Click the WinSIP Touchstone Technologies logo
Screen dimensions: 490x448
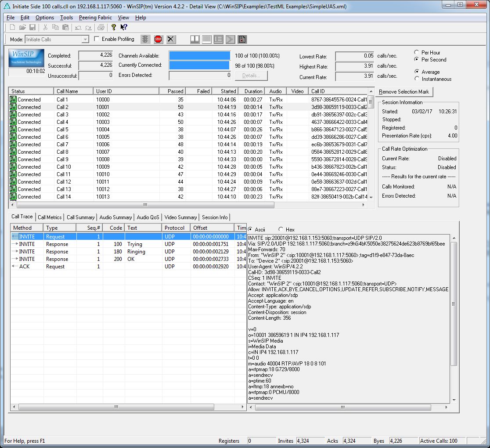point(26,58)
